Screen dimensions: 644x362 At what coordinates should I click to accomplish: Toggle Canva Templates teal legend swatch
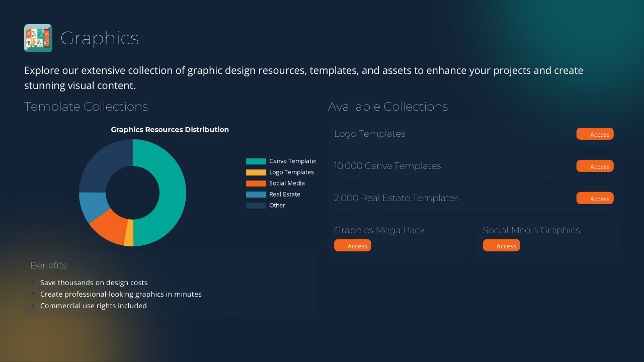256,161
